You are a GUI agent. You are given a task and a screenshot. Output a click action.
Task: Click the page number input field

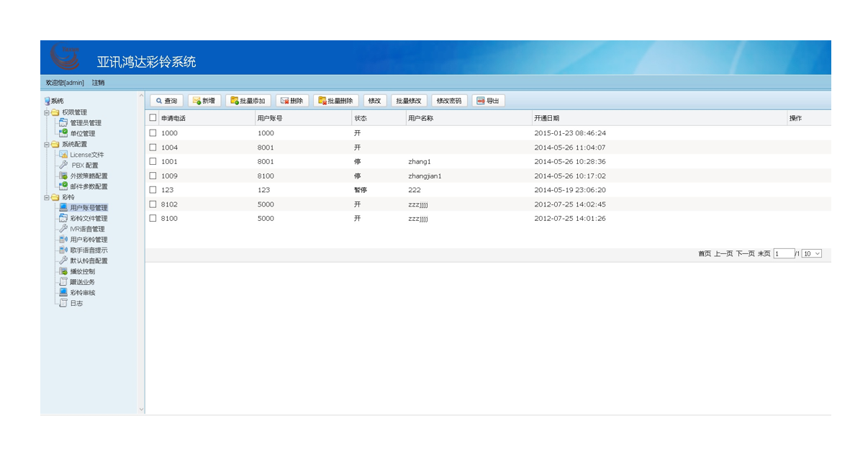tap(783, 254)
